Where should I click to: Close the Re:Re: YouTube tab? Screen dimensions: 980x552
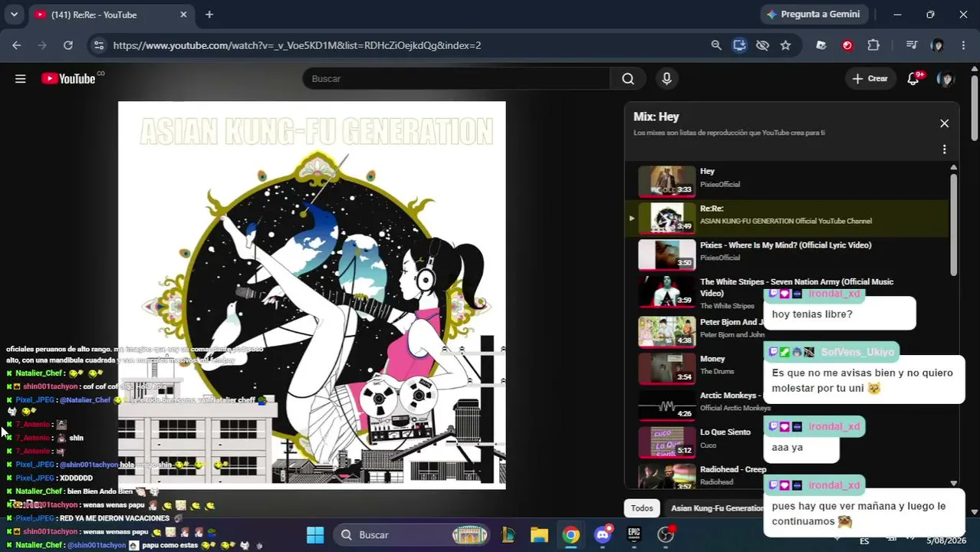point(183,15)
